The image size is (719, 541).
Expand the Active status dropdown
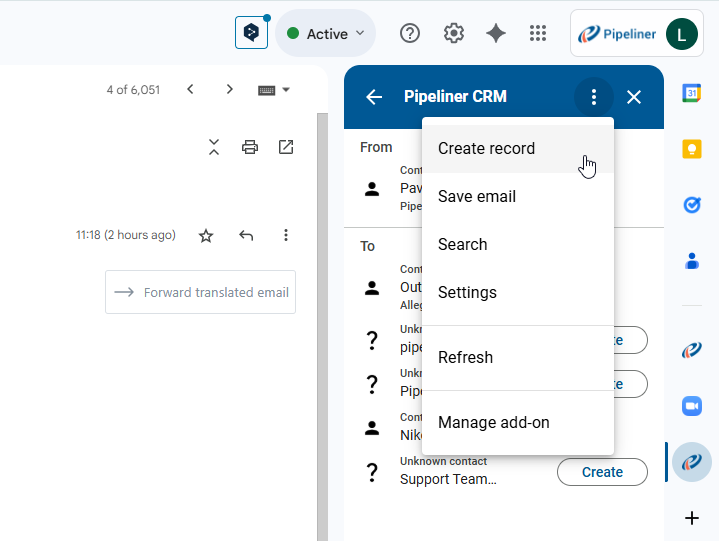pyautogui.click(x=325, y=34)
